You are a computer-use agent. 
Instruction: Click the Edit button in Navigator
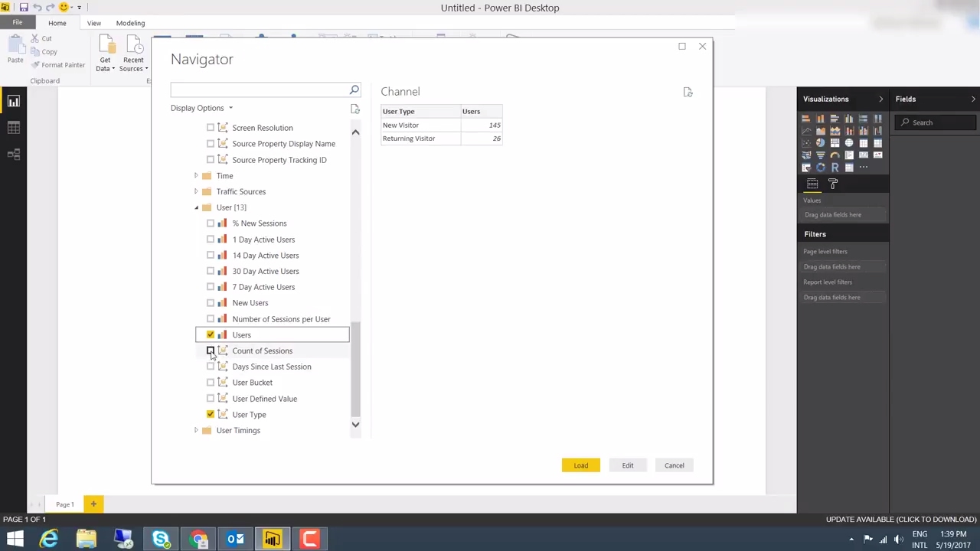pyautogui.click(x=628, y=465)
